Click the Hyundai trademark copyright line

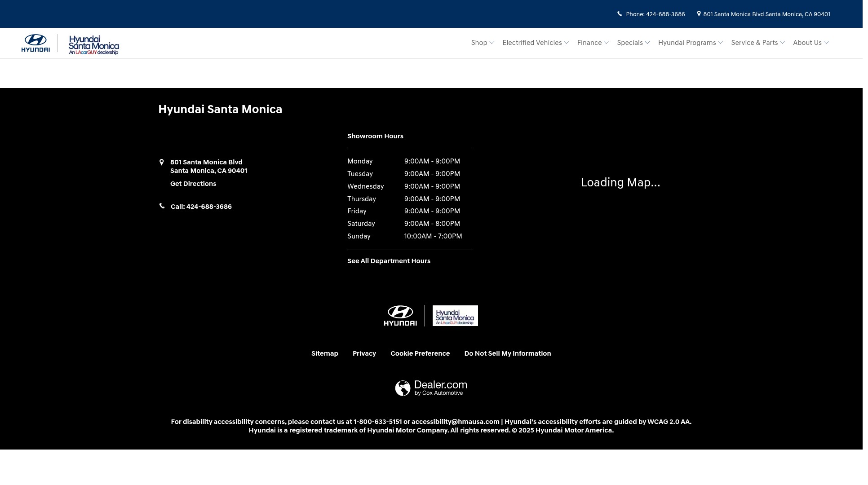pos(431,430)
